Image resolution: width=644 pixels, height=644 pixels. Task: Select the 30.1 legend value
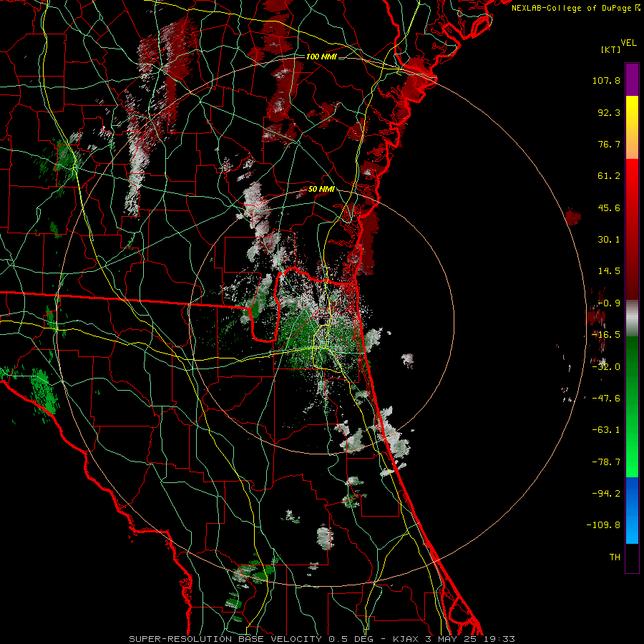tap(609, 240)
